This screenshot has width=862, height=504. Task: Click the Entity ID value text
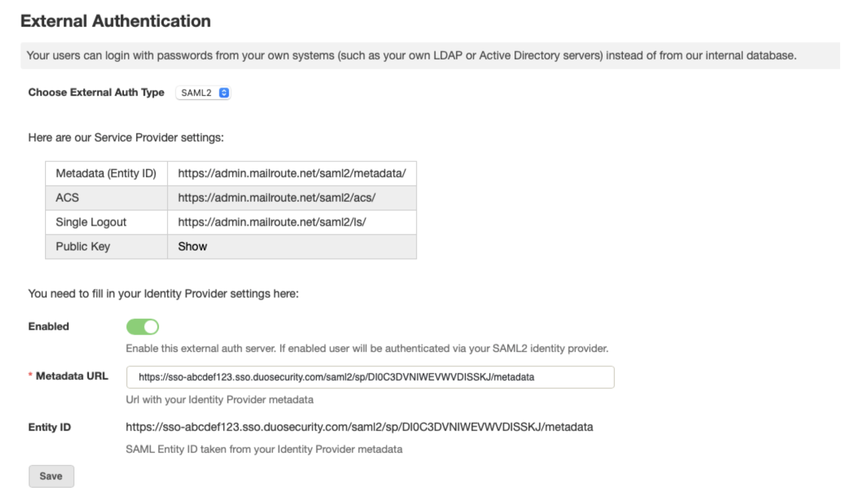359,427
